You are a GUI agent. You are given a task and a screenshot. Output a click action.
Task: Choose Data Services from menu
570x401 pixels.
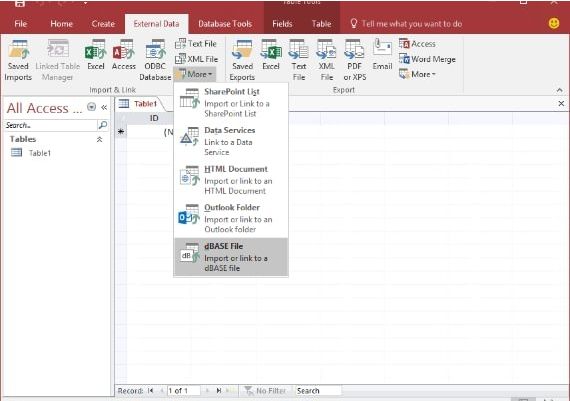[231, 141]
